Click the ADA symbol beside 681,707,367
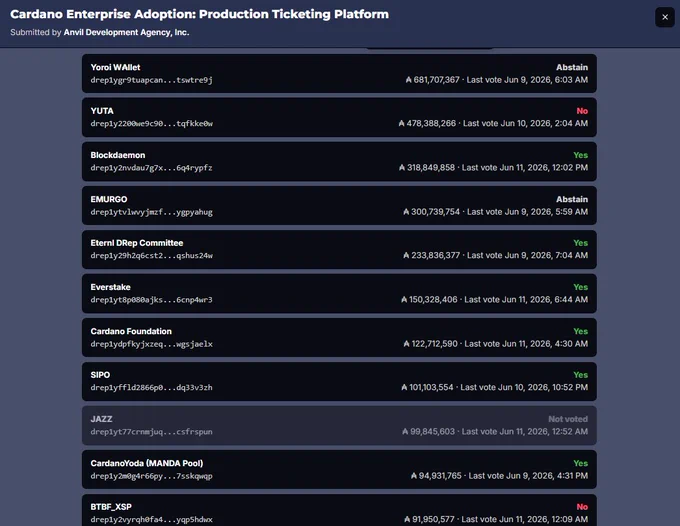 409,80
